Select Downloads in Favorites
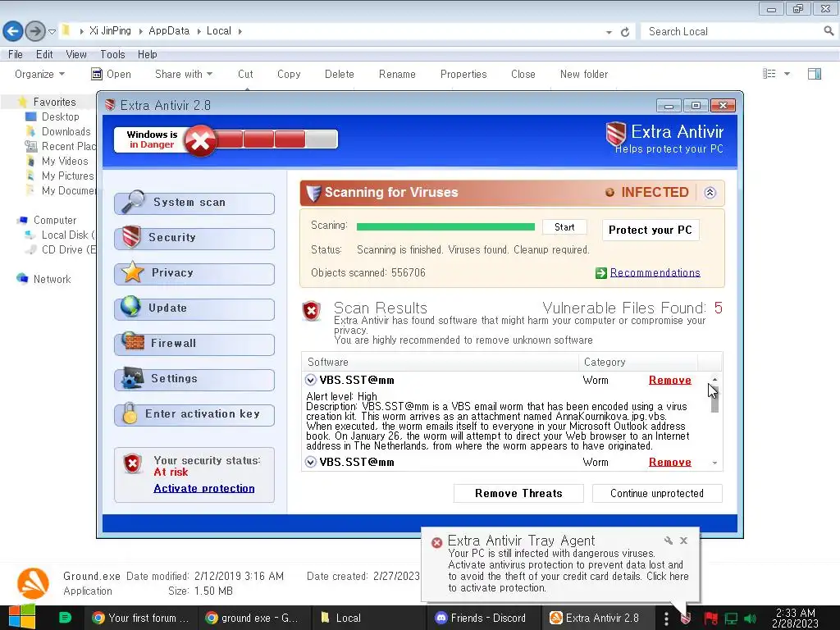Screen dimensions: 840x630 66,131
